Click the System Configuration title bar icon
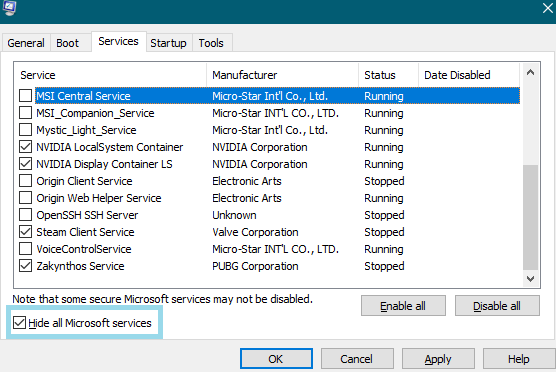Screen dimensions: 556x374 (x=9, y=8)
